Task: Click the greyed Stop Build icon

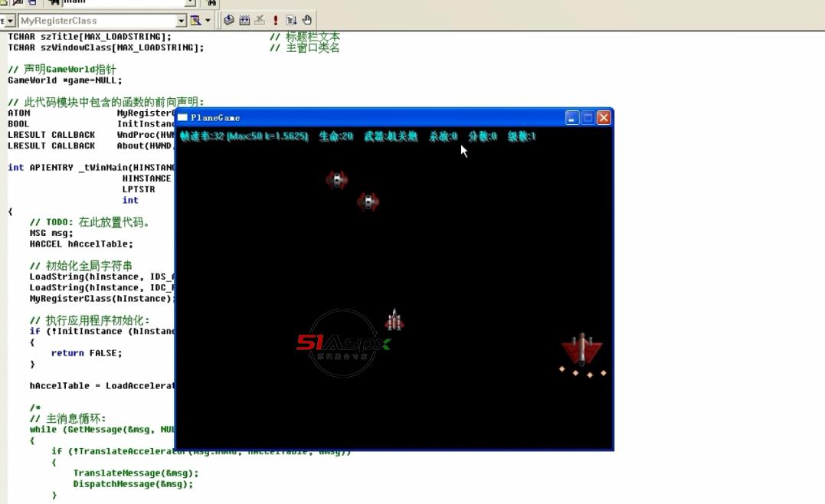Action: coord(260,20)
